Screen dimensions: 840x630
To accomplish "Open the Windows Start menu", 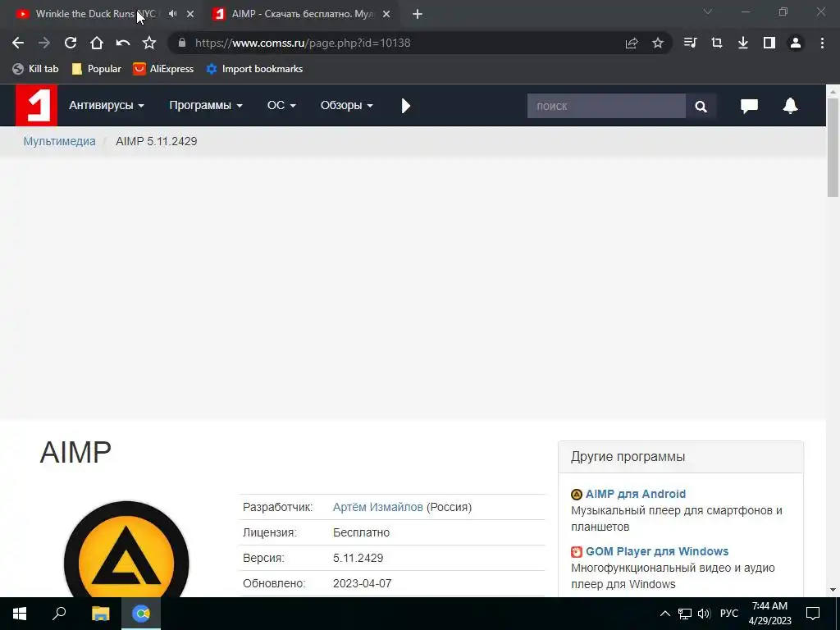I will (x=20, y=614).
